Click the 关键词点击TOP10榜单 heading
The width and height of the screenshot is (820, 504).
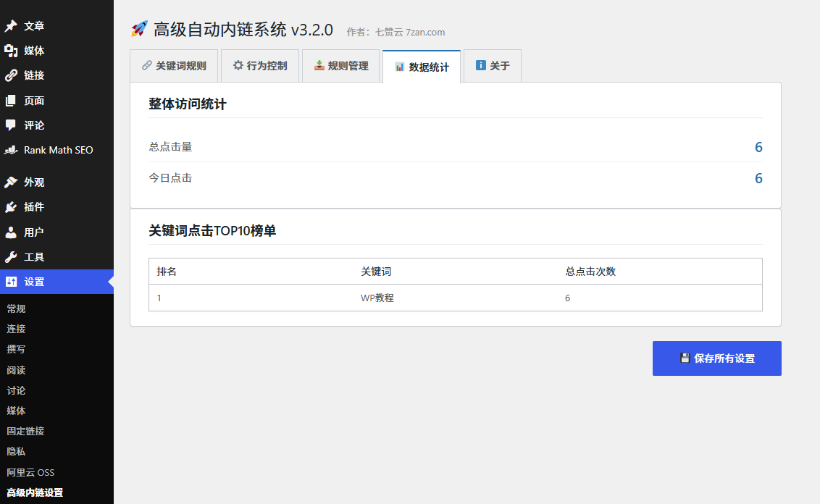(212, 230)
